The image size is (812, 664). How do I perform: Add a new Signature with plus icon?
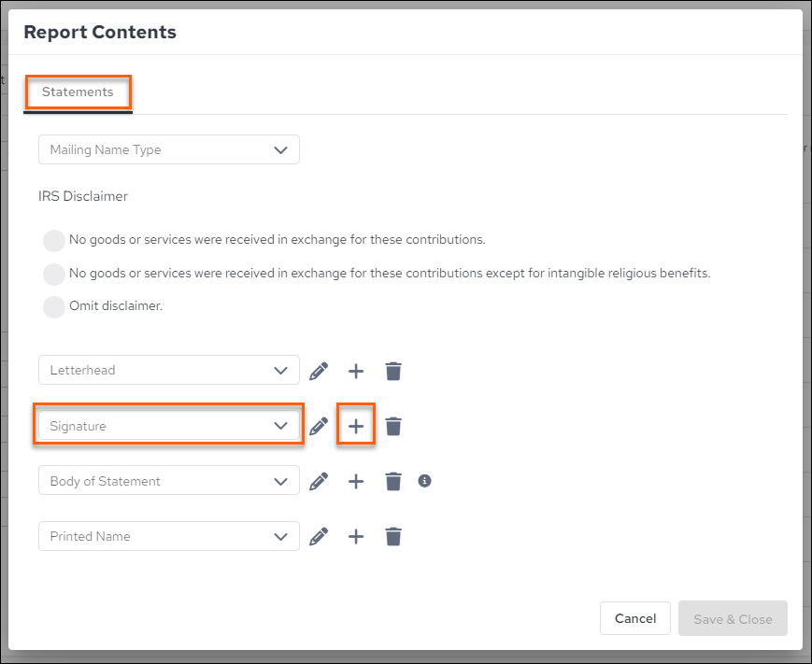point(356,426)
